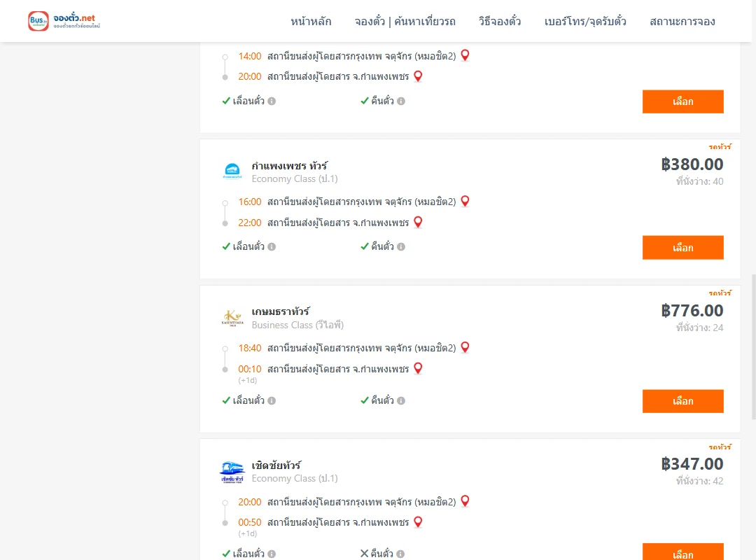The image size is (756, 560).
Task: Click the ฿380.00 price
Action: [692, 164]
